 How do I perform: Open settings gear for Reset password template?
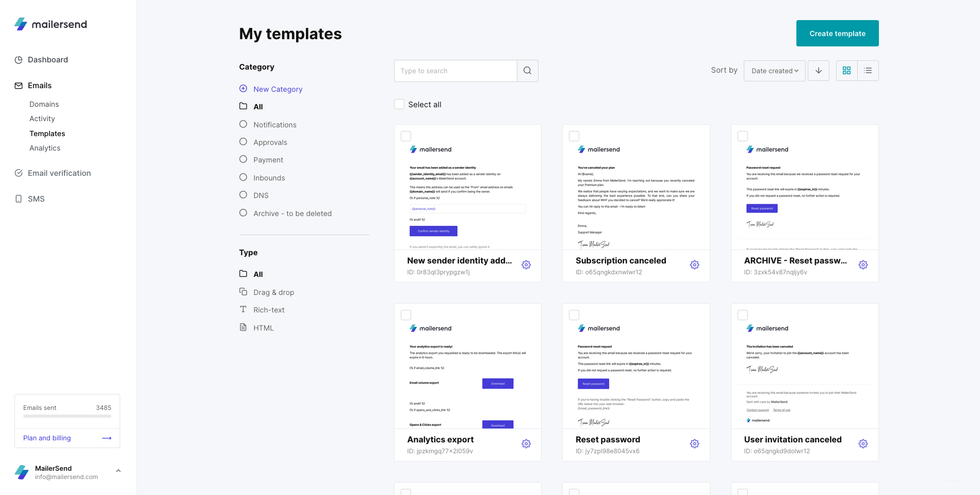point(695,444)
